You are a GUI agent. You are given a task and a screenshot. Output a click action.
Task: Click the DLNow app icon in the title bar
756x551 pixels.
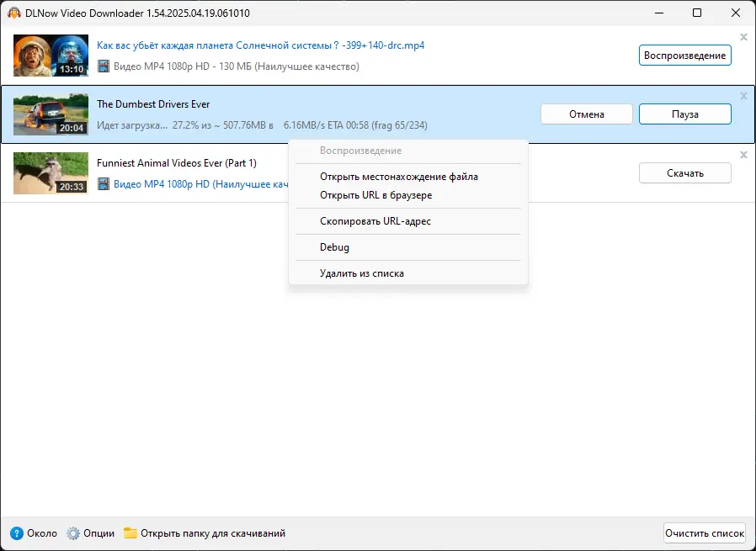pyautogui.click(x=15, y=13)
